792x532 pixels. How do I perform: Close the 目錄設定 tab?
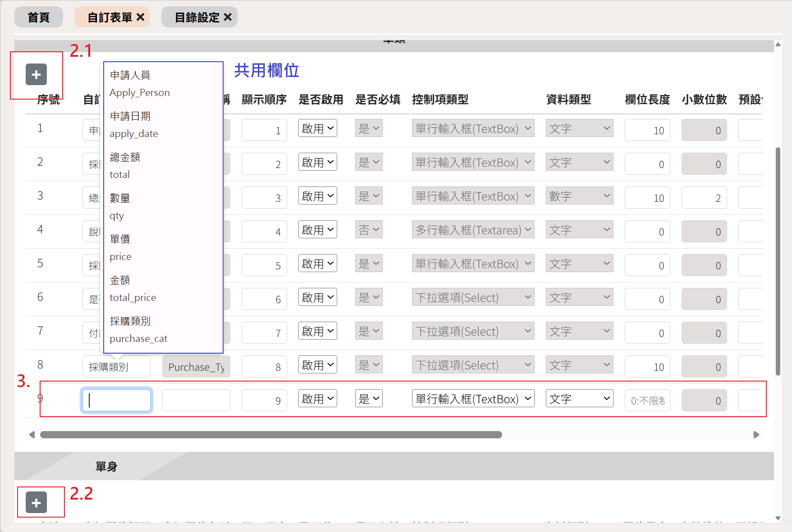228,17
